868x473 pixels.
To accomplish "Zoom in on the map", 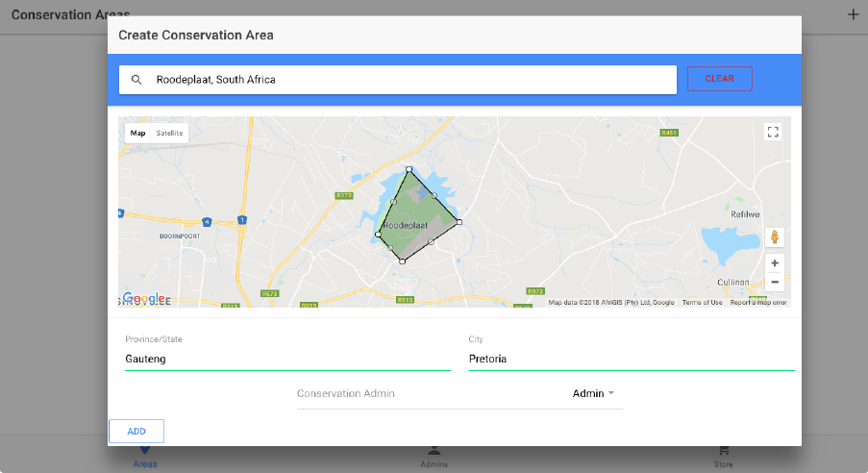I will [x=775, y=262].
